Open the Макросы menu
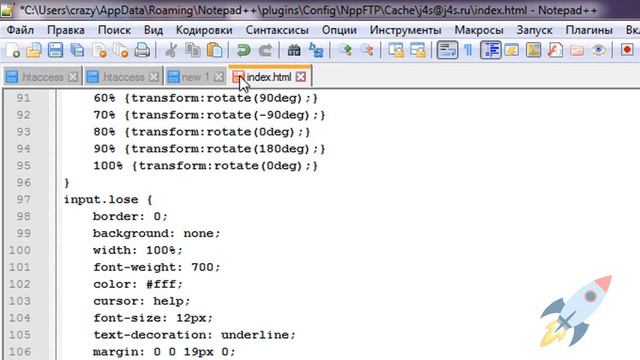This screenshot has width=640, height=360. click(x=479, y=30)
